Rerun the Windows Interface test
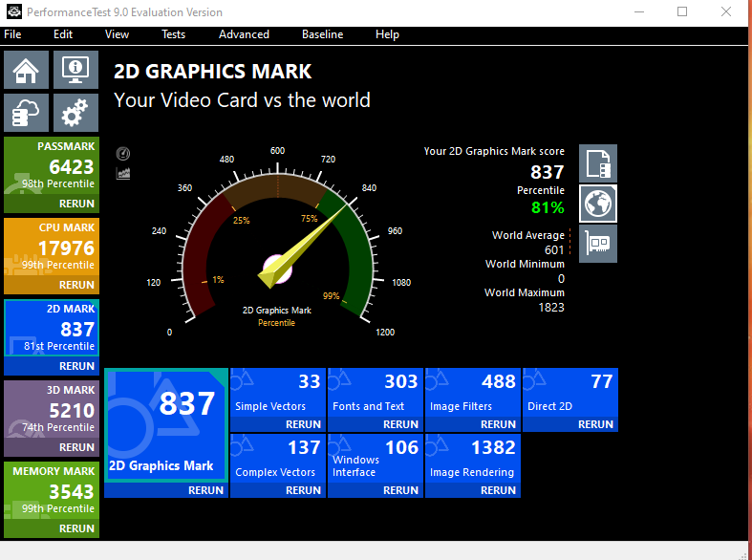Screen dimensions: 752x560 coord(400,490)
